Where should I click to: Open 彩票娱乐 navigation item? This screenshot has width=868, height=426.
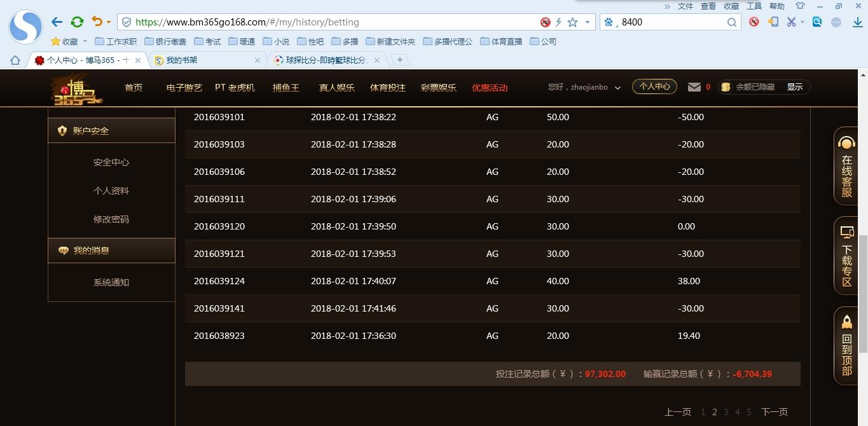(439, 88)
